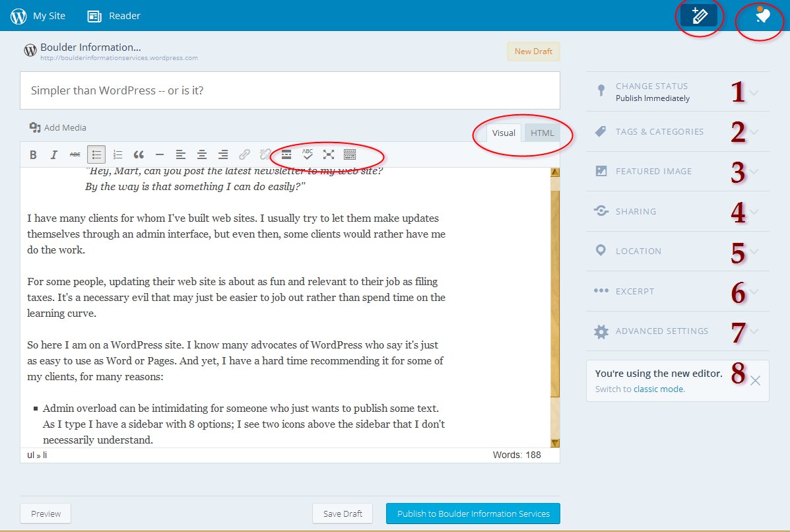The height and width of the screenshot is (532, 790).
Task: Click the map pin icon beside Location
Action: coord(601,250)
